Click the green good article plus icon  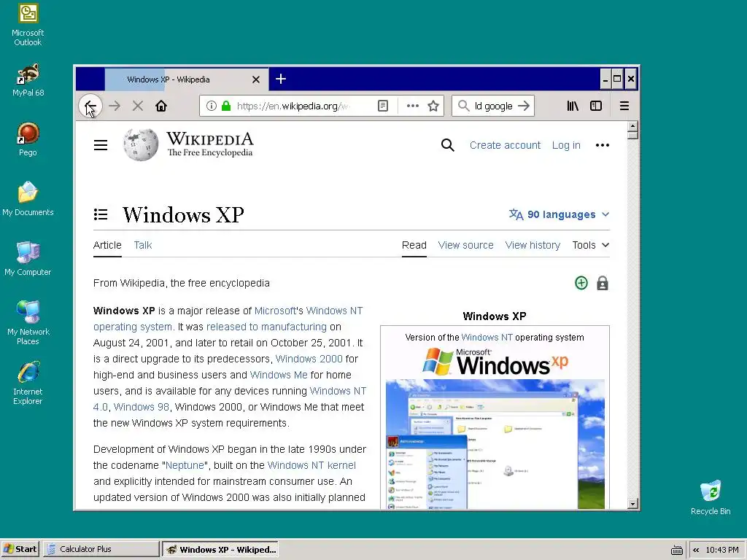[581, 283]
